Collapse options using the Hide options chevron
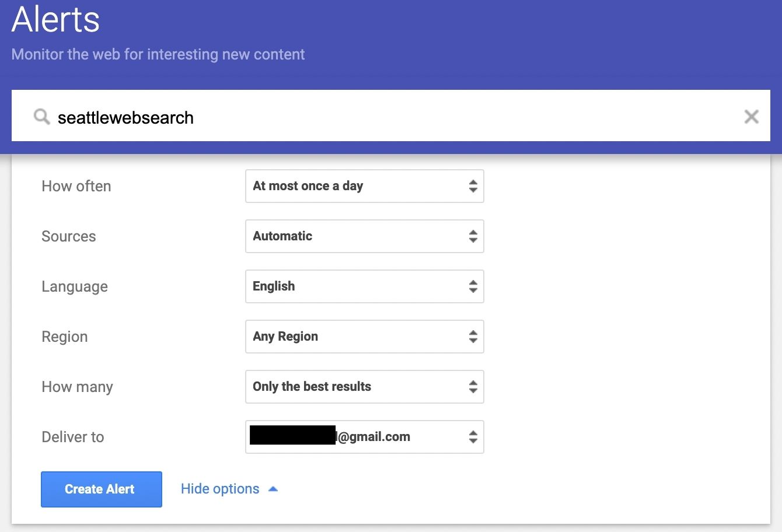Image resolution: width=782 pixels, height=532 pixels. coord(273,488)
